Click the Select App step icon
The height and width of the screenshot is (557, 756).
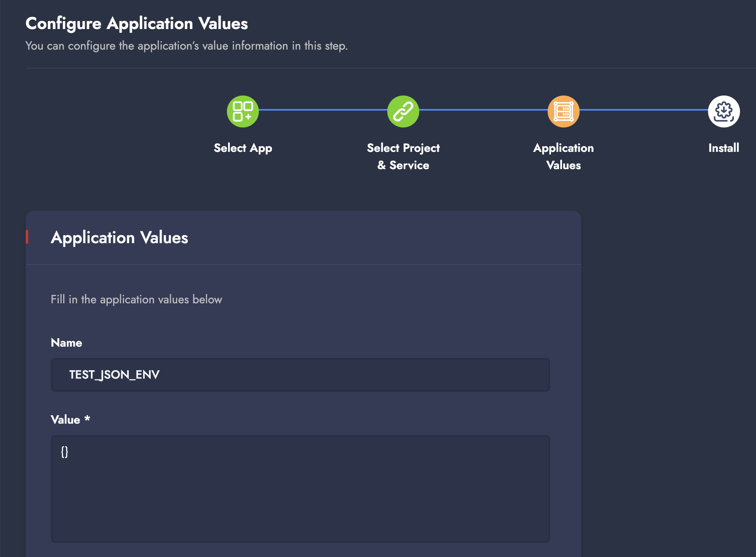tap(243, 111)
